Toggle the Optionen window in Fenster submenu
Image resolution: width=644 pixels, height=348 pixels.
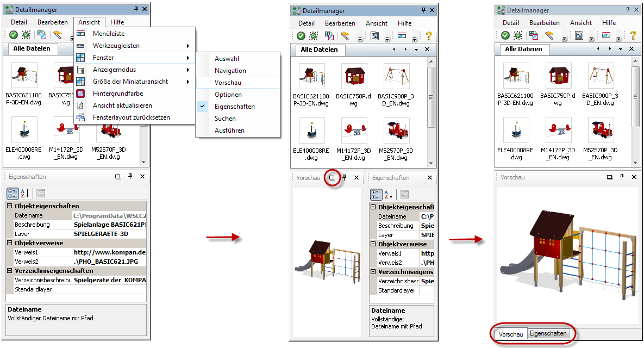pyautogui.click(x=228, y=95)
